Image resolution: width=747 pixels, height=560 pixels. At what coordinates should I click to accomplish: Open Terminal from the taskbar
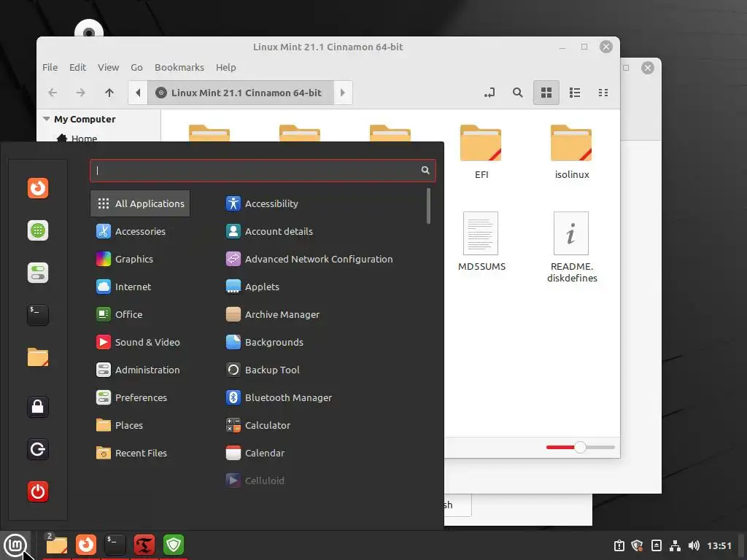pos(115,545)
